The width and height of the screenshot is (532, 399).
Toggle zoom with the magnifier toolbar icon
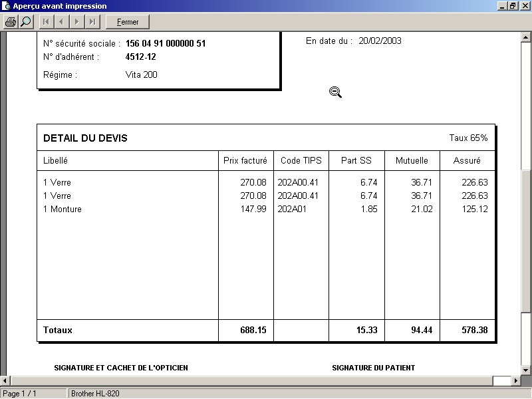pos(25,22)
